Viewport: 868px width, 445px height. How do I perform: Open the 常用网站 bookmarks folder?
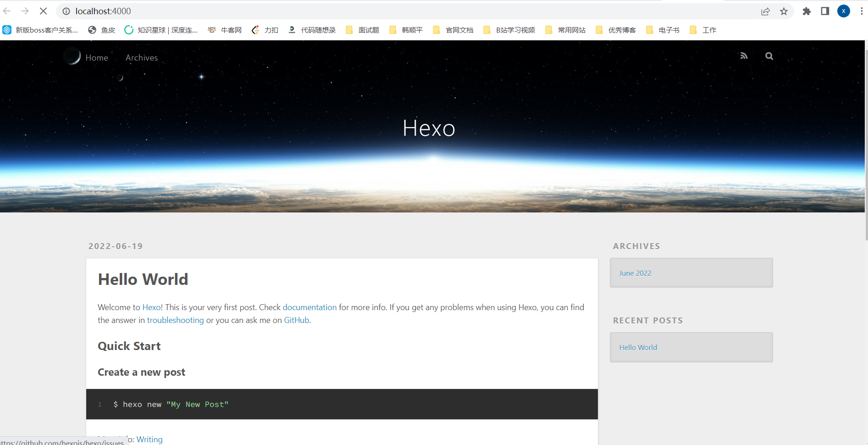571,30
